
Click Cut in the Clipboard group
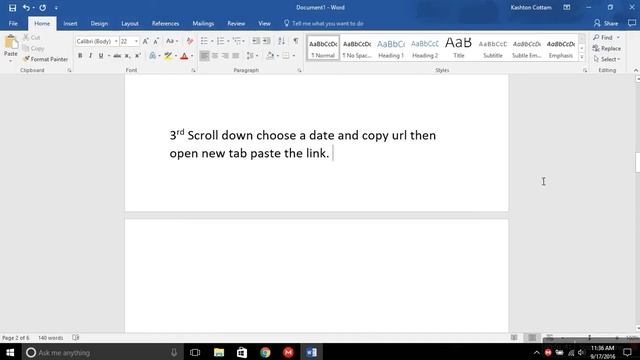pyautogui.click(x=31, y=38)
